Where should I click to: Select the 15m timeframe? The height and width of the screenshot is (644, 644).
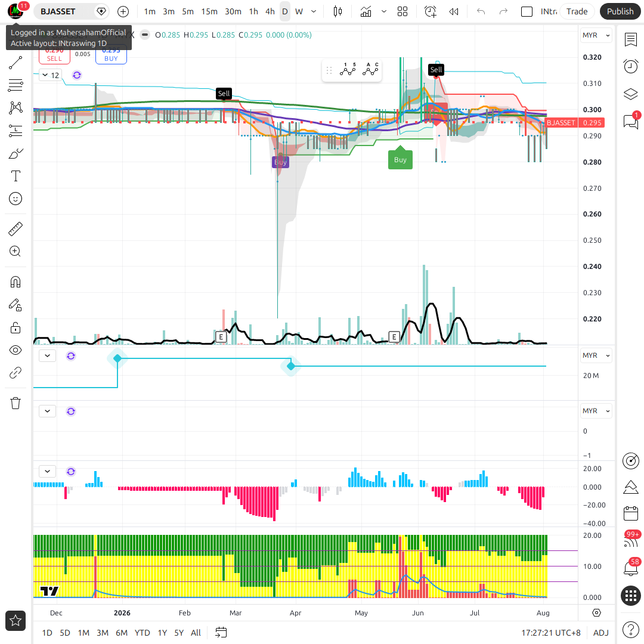pyautogui.click(x=209, y=11)
